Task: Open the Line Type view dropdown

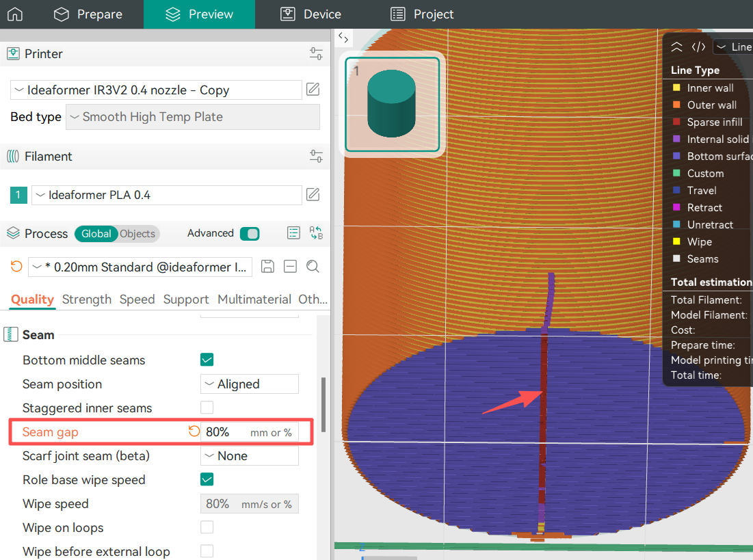Action: pos(733,47)
